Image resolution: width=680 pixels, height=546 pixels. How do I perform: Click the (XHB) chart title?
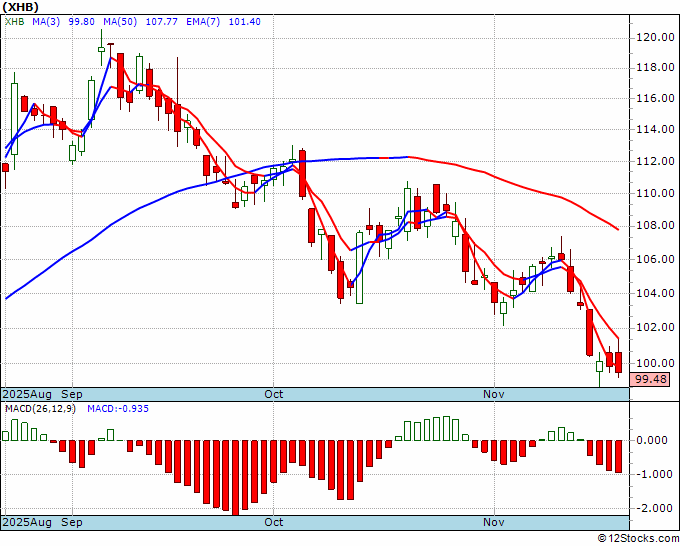point(20,7)
